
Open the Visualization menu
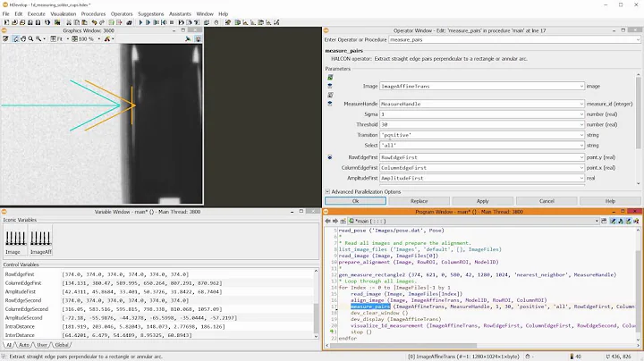(63, 13)
